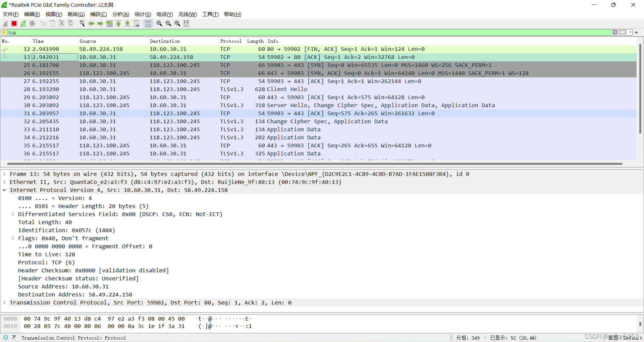This screenshot has height=342, width=644.
Task: Expand the Flags: 0x40 field
Action: tap(13, 238)
